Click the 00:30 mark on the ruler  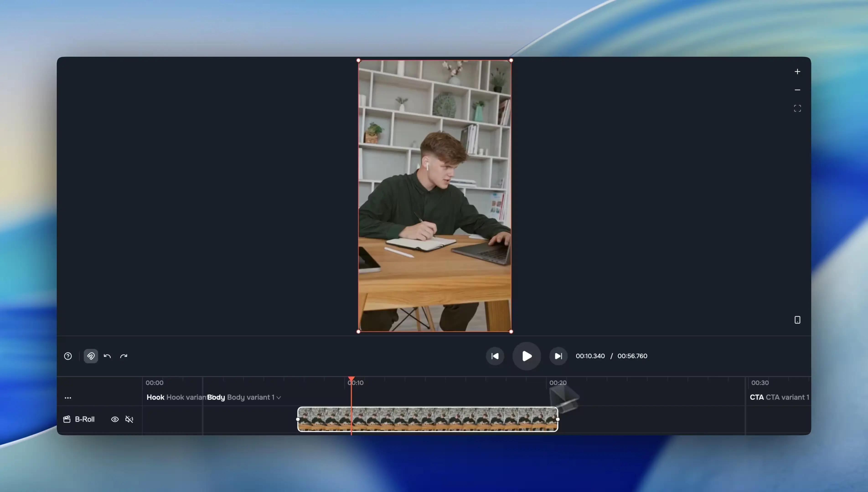pos(760,383)
